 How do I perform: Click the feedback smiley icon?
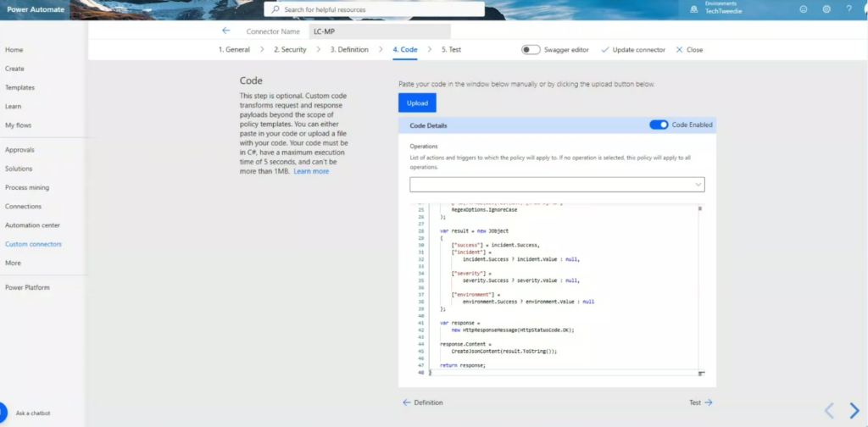(x=804, y=9)
